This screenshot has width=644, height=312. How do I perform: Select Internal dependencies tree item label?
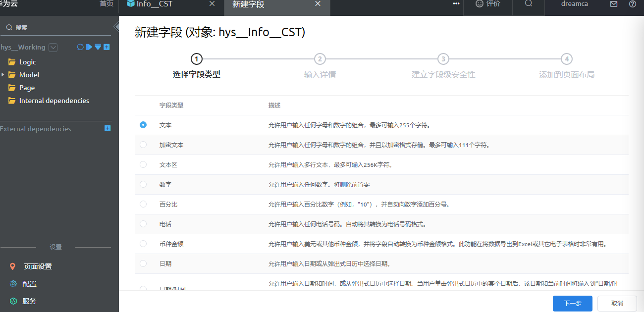[54, 101]
